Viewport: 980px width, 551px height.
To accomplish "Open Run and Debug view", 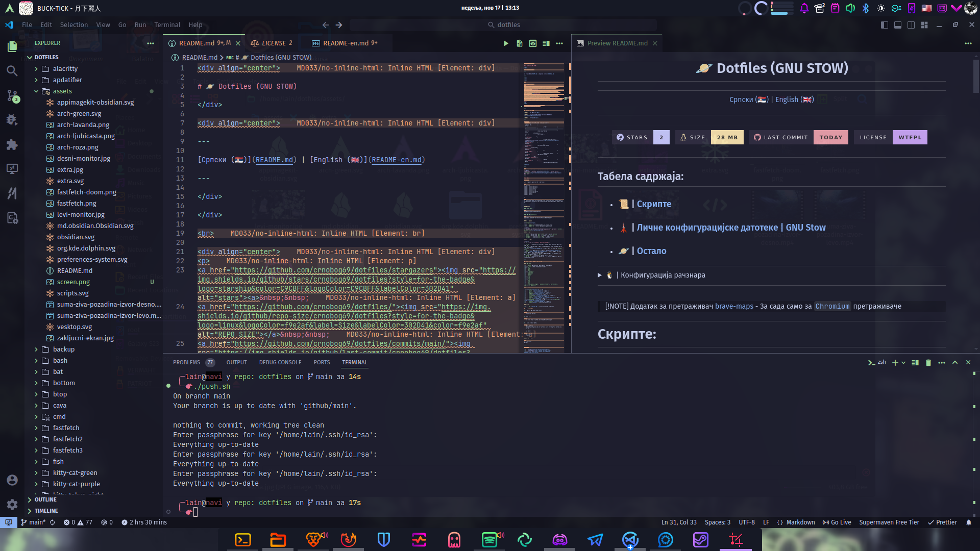I will click(12, 120).
